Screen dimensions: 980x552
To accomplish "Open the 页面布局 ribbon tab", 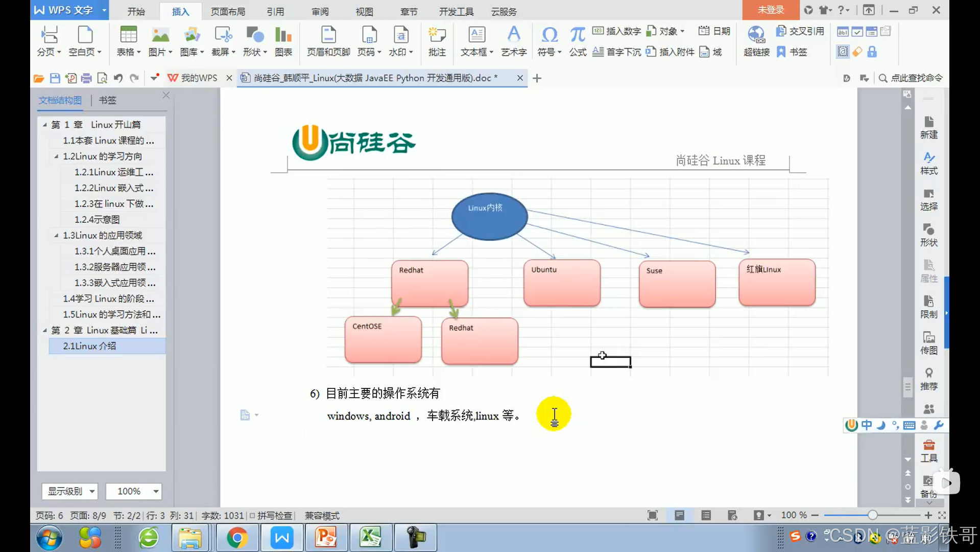I will 228,11.
